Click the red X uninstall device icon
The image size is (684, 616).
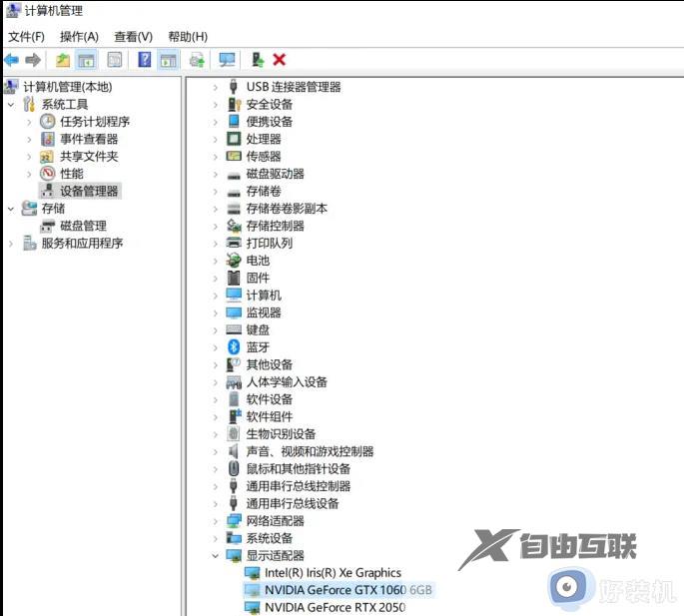pyautogui.click(x=280, y=59)
